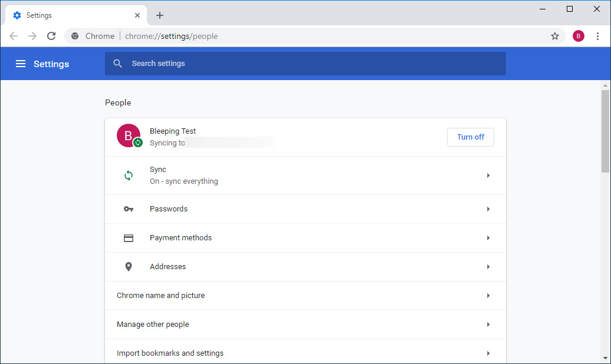Screen dimensions: 611x364
Task: Turn off sync for Bleeping Test
Action: pyautogui.click(x=470, y=137)
